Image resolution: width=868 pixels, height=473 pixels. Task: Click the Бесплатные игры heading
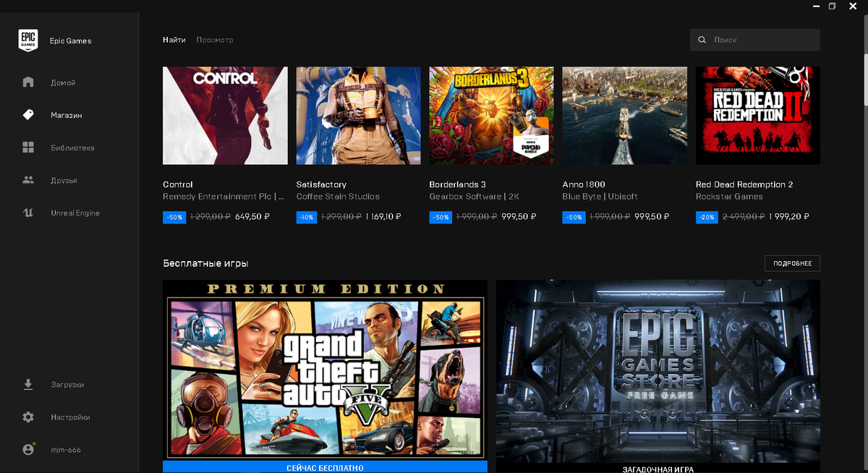coord(205,264)
